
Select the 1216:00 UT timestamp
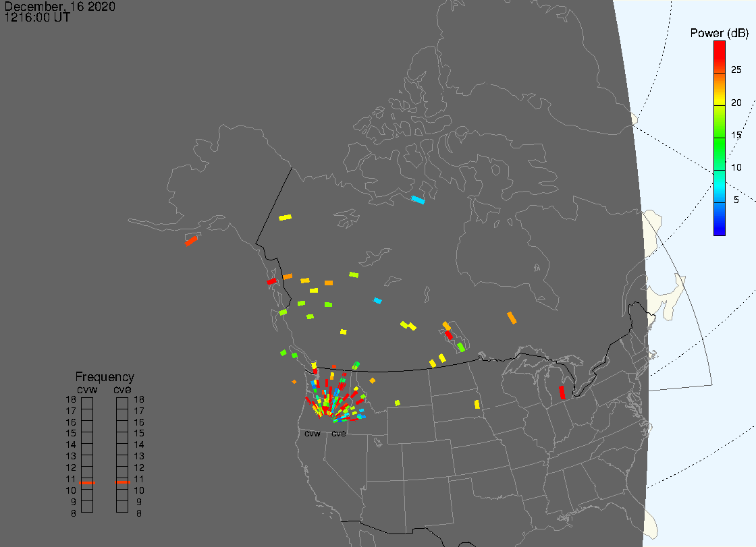(37, 18)
